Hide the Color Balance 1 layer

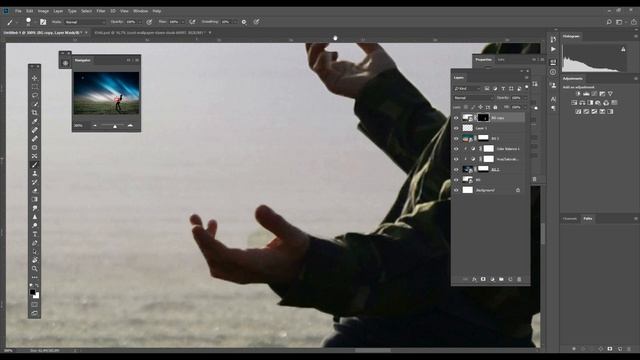[x=456, y=149]
